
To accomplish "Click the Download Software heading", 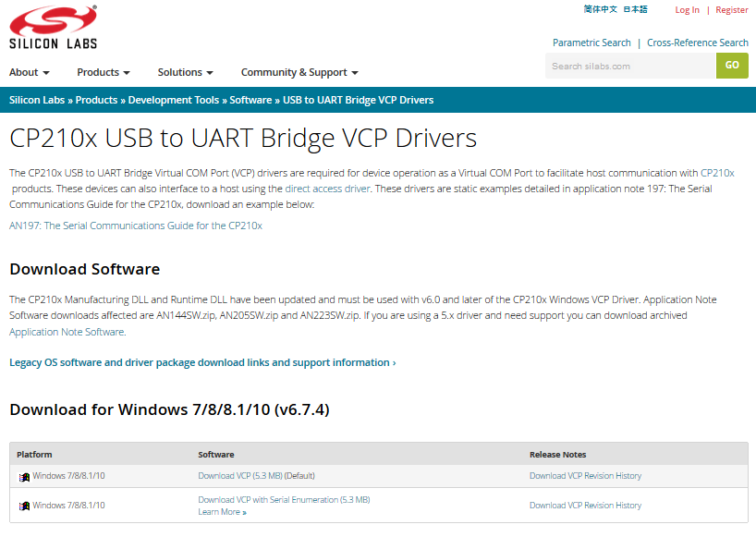I will click(85, 269).
